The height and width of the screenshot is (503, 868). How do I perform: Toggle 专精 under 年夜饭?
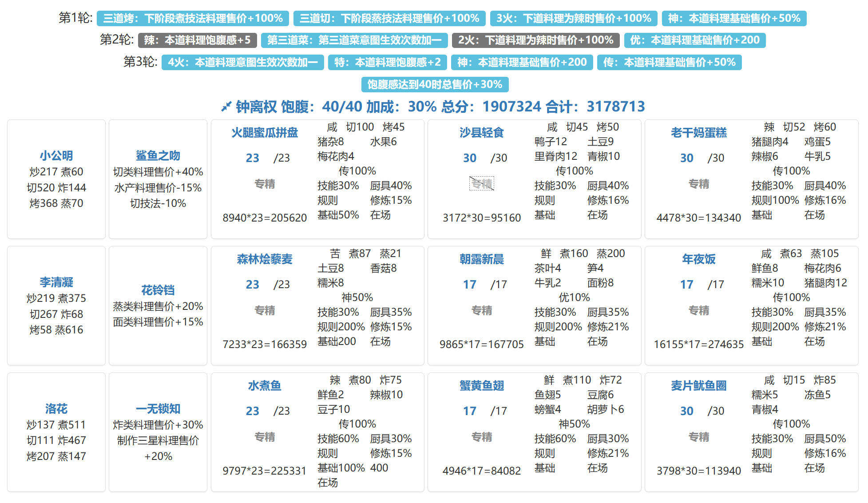pos(698,310)
